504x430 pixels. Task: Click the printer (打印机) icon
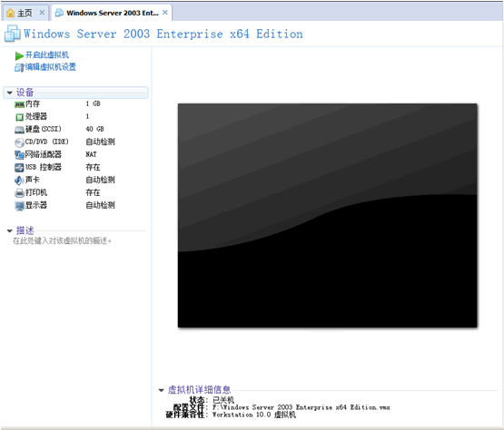pyautogui.click(x=19, y=193)
